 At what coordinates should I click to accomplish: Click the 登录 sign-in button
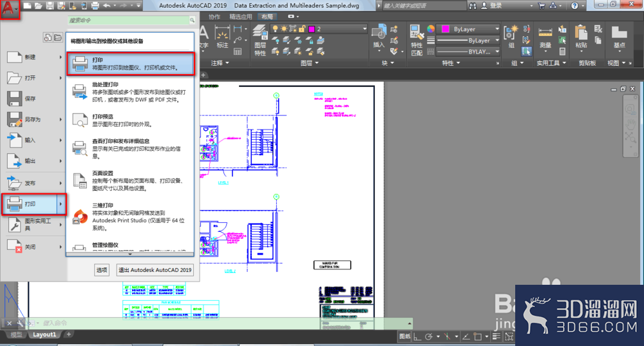[491, 6]
